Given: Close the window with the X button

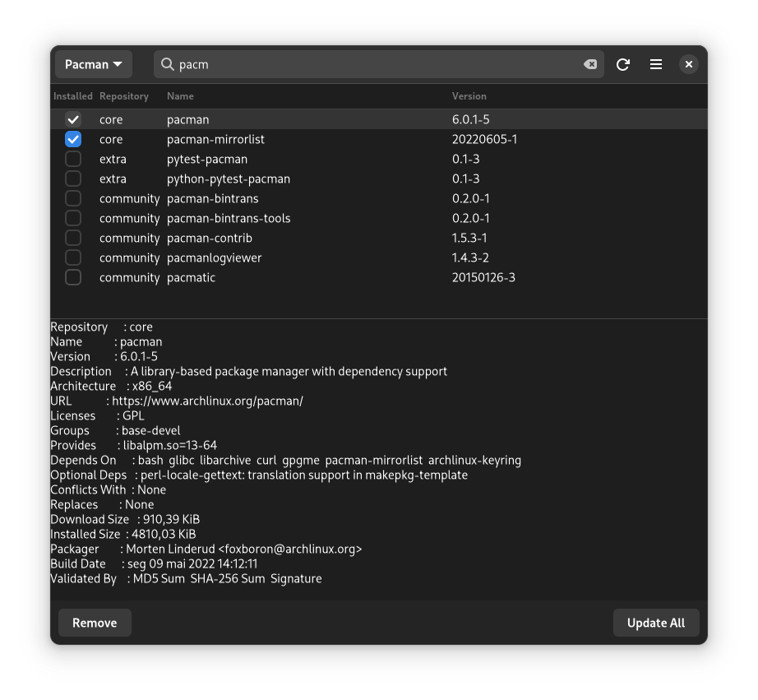Looking at the screenshot, I should coord(689,64).
